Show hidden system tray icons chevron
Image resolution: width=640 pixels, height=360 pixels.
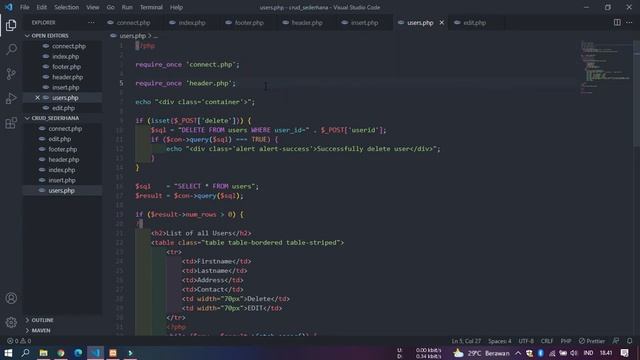(x=518, y=353)
